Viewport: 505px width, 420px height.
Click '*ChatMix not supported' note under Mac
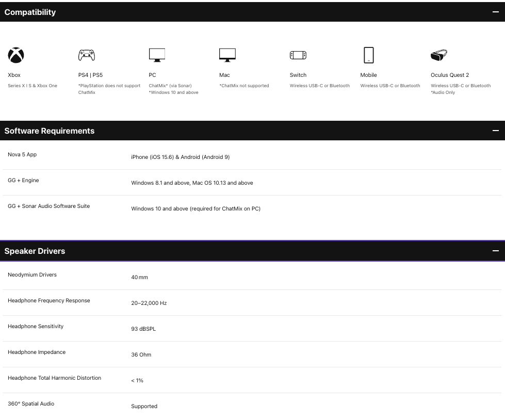[244, 86]
